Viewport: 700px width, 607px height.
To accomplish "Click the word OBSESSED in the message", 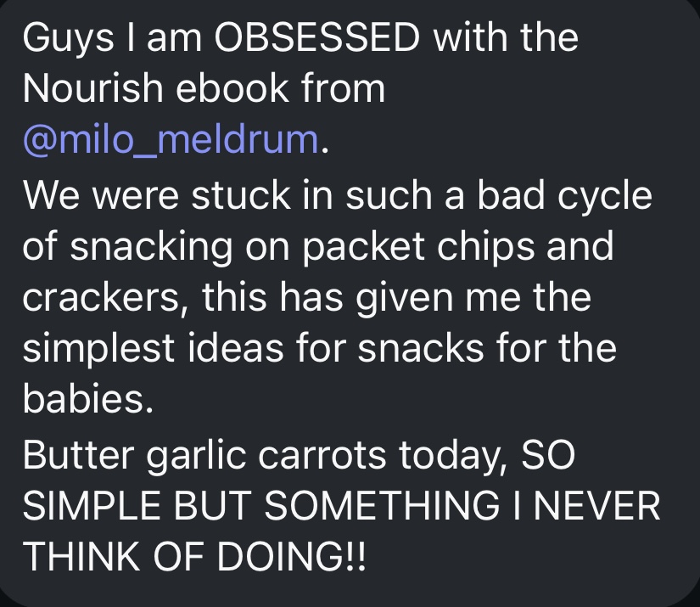I will pyautogui.click(x=317, y=37).
